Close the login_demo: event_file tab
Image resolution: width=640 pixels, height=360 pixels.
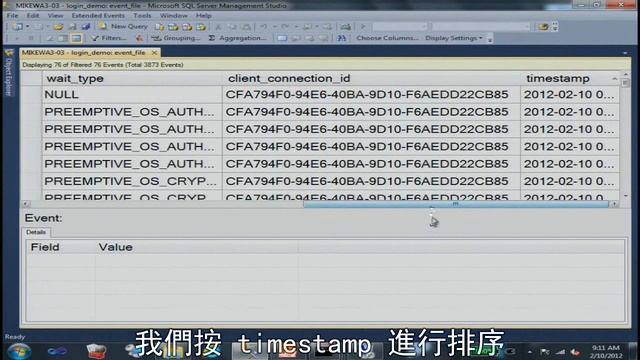tap(154, 53)
